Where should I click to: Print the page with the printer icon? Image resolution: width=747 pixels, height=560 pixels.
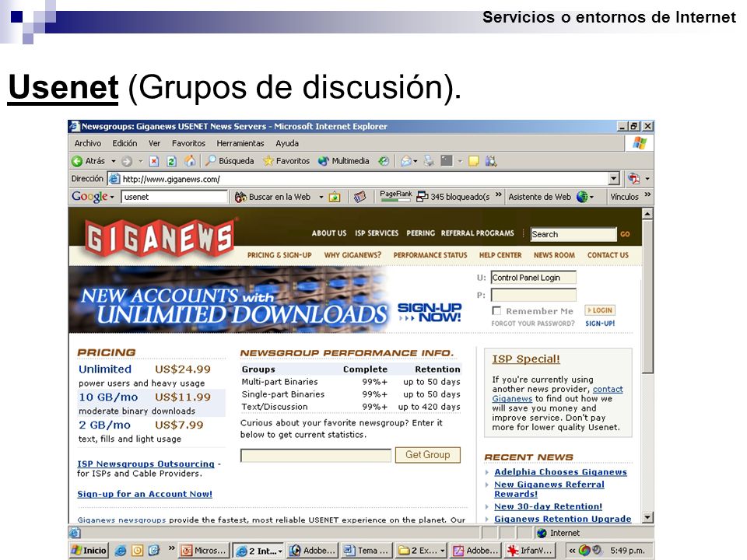coord(429,162)
